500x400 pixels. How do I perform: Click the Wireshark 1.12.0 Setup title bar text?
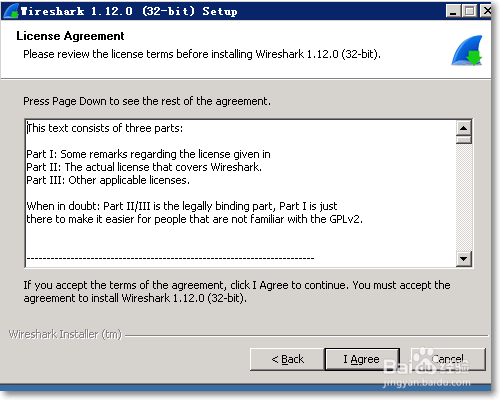[x=129, y=11]
